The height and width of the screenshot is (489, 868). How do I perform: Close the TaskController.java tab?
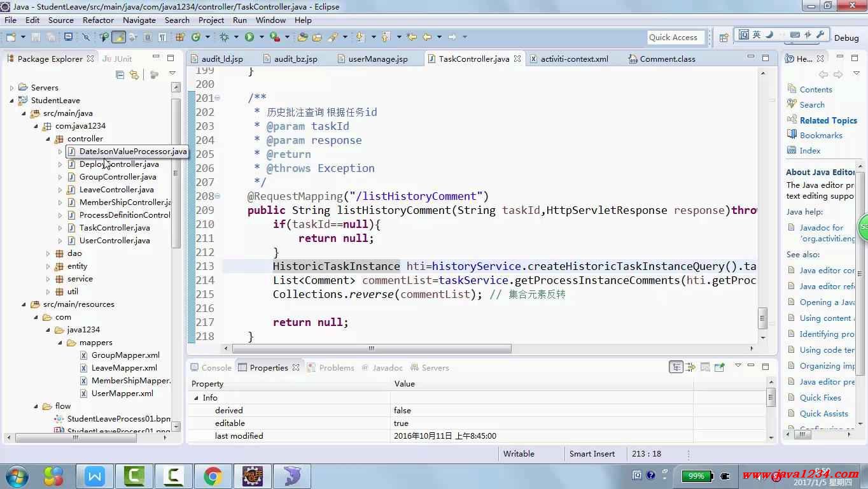tap(517, 59)
